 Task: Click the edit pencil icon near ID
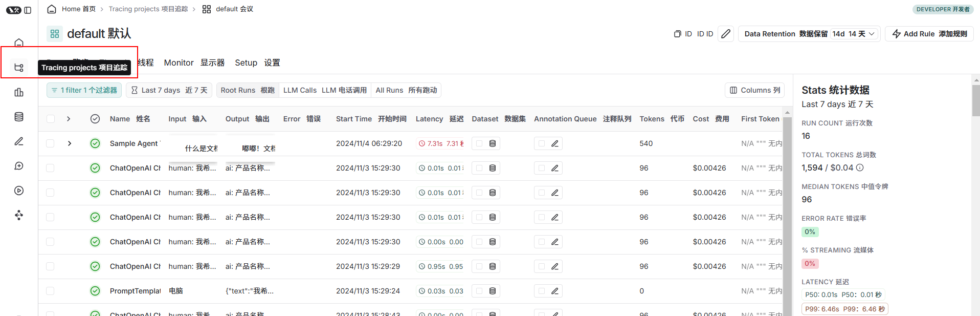(726, 34)
